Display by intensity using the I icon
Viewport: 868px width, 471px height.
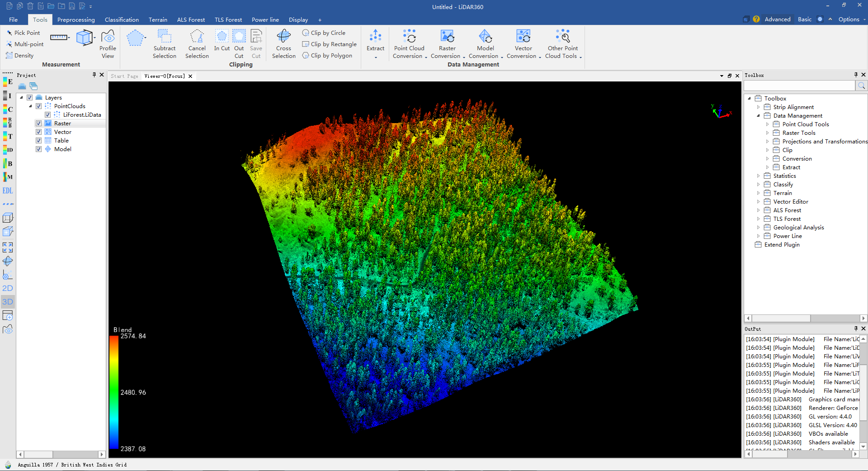[8, 95]
